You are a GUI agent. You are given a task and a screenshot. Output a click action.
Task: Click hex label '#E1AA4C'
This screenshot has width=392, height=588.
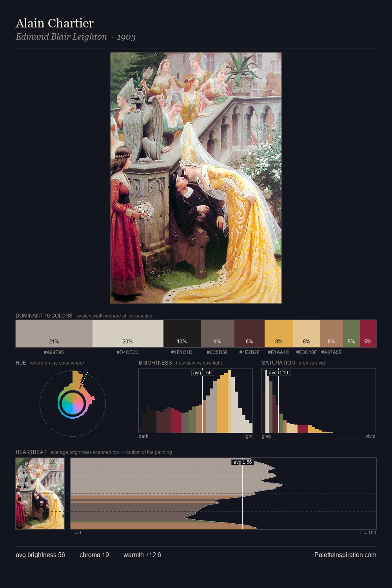(x=279, y=352)
